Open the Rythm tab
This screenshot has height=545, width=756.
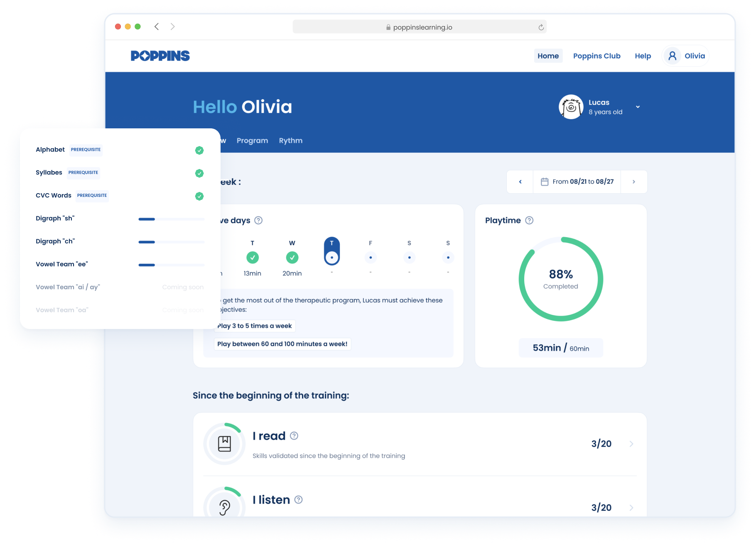point(290,141)
